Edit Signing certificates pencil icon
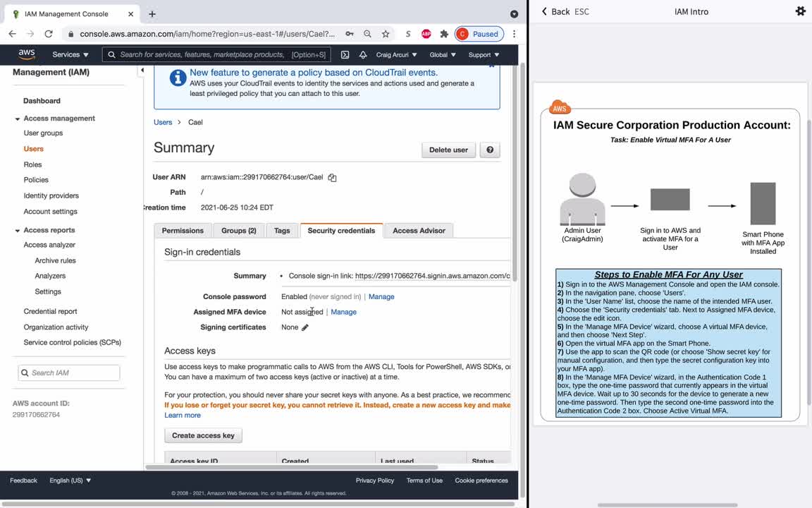 [x=305, y=327]
